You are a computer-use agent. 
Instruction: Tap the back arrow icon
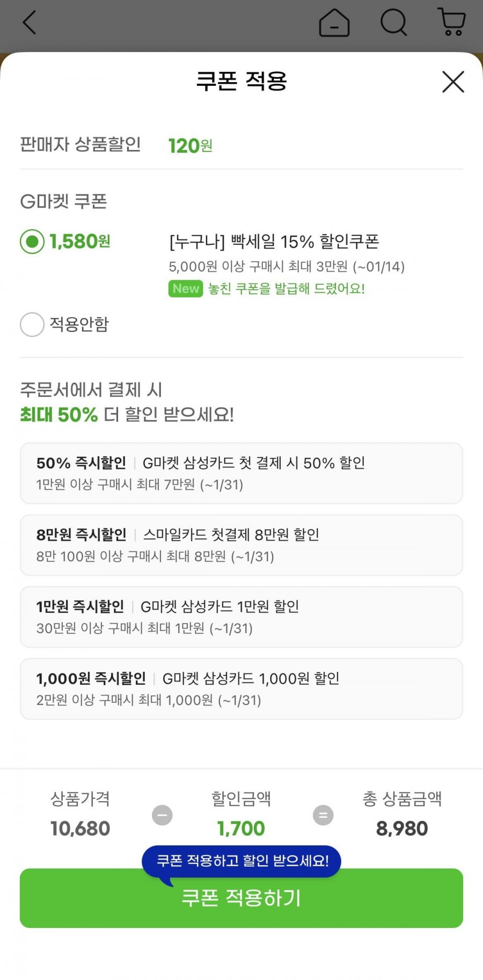click(x=30, y=23)
